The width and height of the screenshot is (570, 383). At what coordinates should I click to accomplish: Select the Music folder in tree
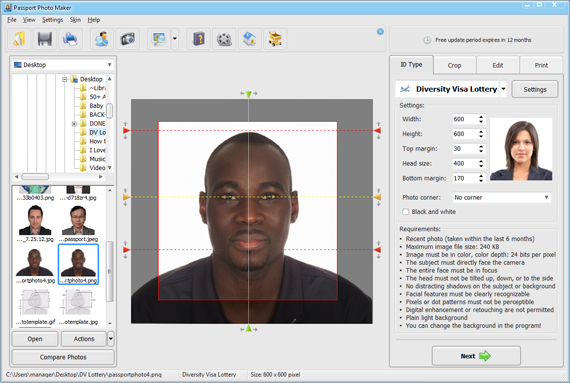[x=93, y=159]
